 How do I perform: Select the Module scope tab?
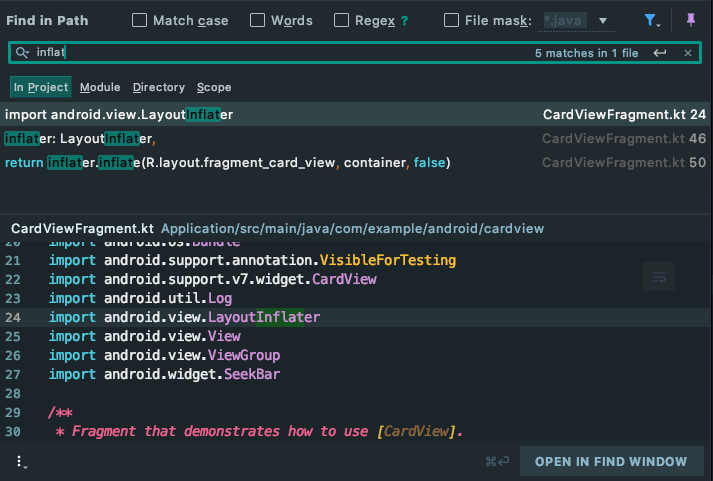coord(100,87)
